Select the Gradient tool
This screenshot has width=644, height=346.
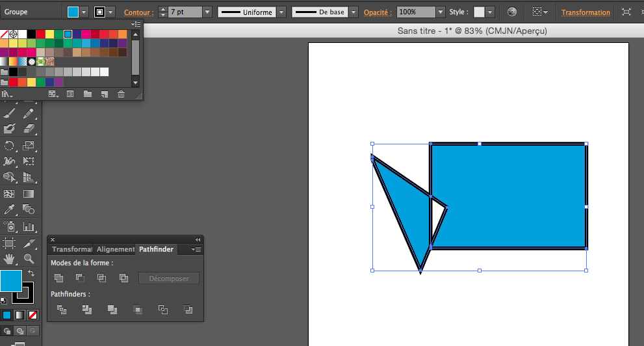tap(29, 194)
